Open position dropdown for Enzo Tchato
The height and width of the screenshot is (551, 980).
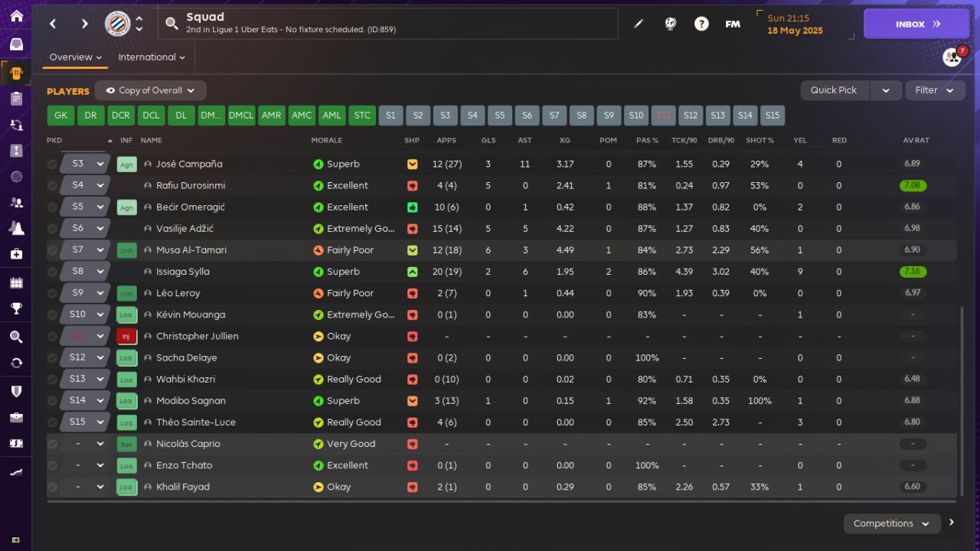coord(84,465)
